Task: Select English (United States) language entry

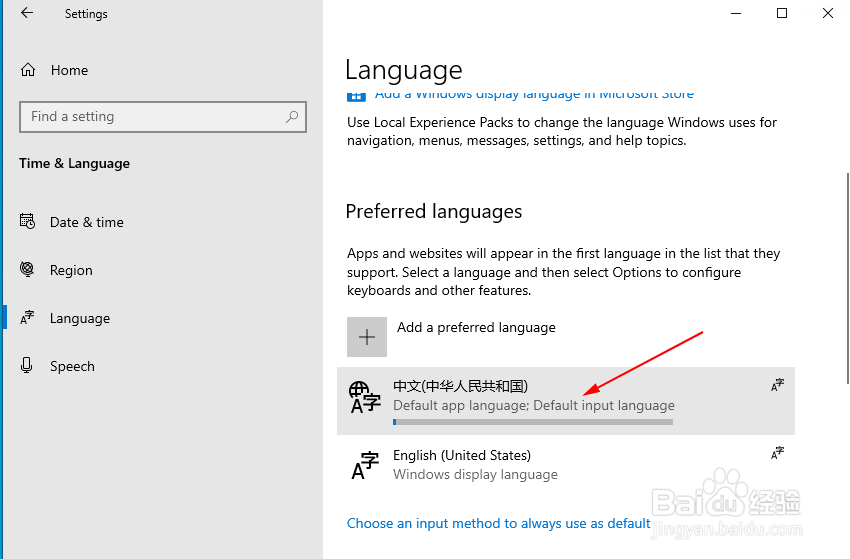Action: (x=566, y=465)
